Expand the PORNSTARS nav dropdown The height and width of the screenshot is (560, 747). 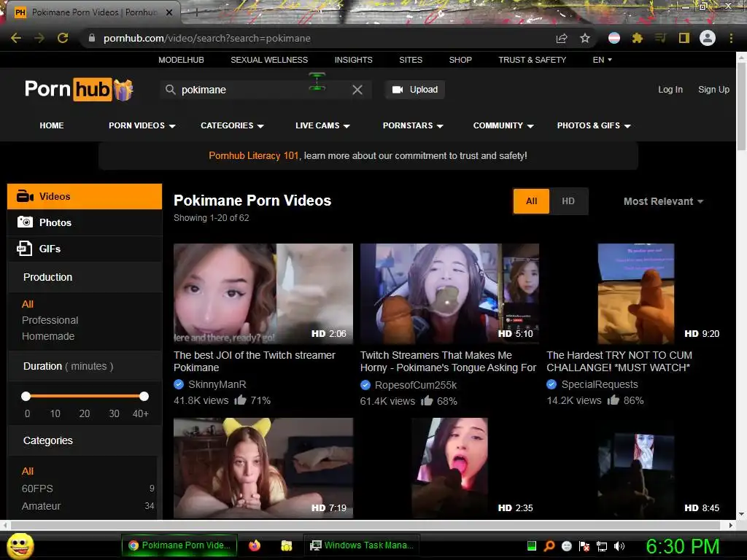pos(413,125)
